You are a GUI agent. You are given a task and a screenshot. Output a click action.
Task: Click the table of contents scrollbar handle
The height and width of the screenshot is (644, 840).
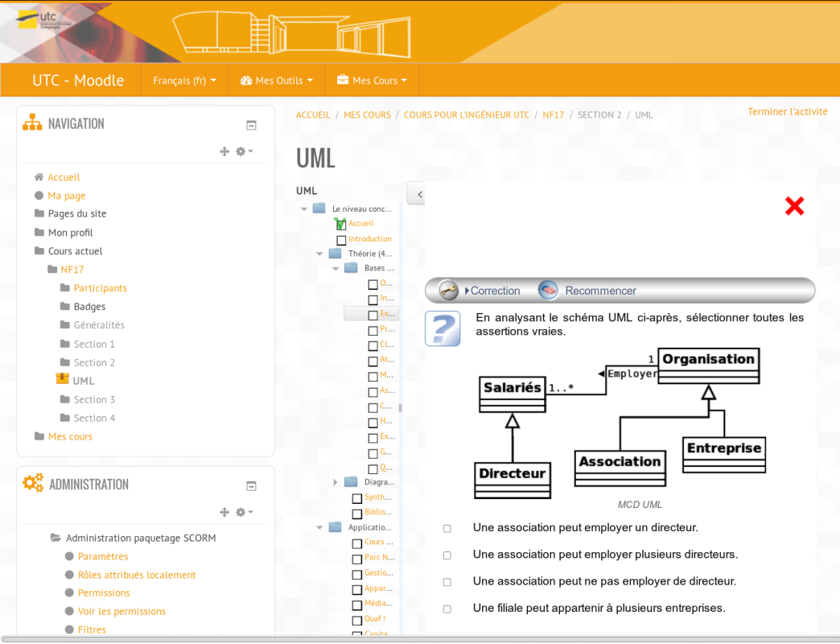coord(400,408)
